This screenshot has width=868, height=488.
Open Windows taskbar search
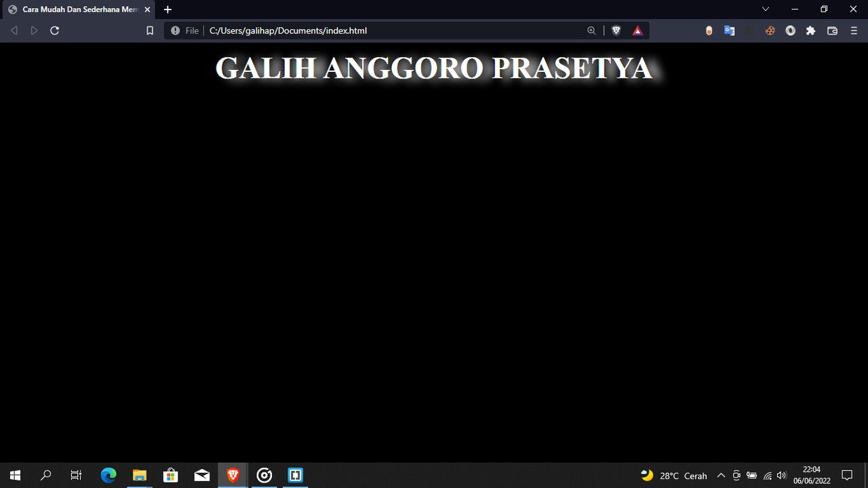pyautogui.click(x=45, y=475)
